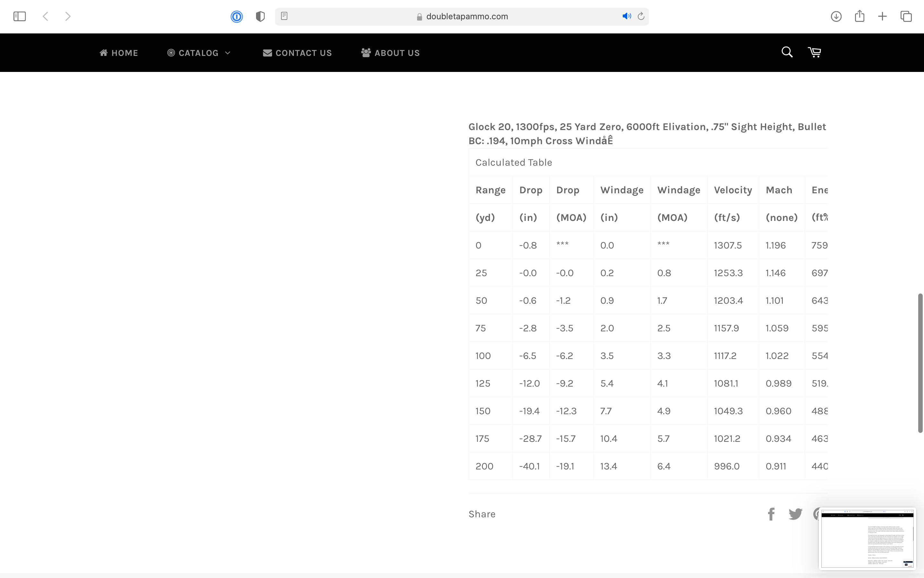924x578 pixels.
Task: Select range value 200 yards
Action: [x=484, y=466]
